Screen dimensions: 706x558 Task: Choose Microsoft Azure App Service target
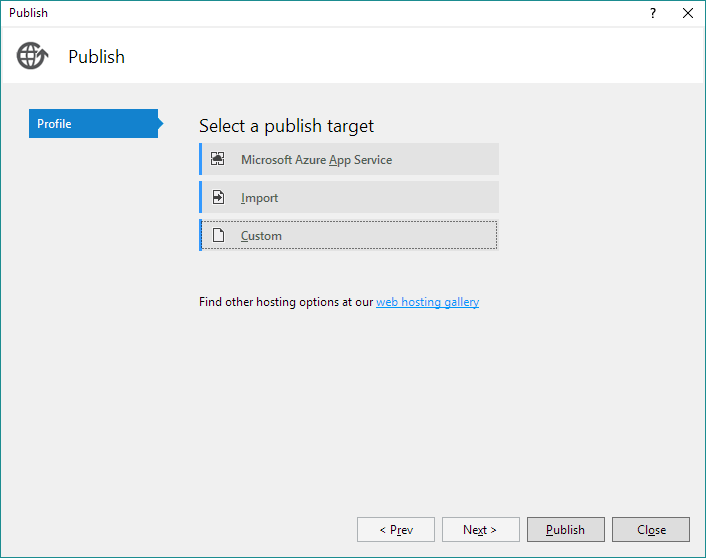point(349,159)
